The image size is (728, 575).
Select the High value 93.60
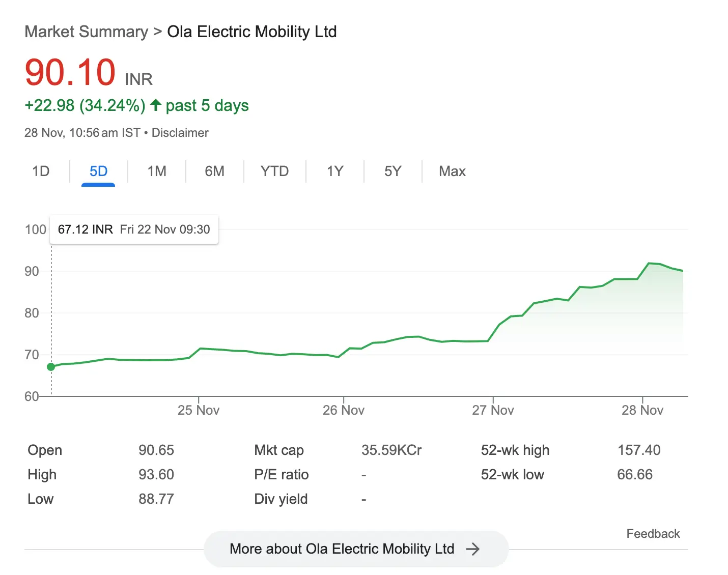[x=156, y=475]
